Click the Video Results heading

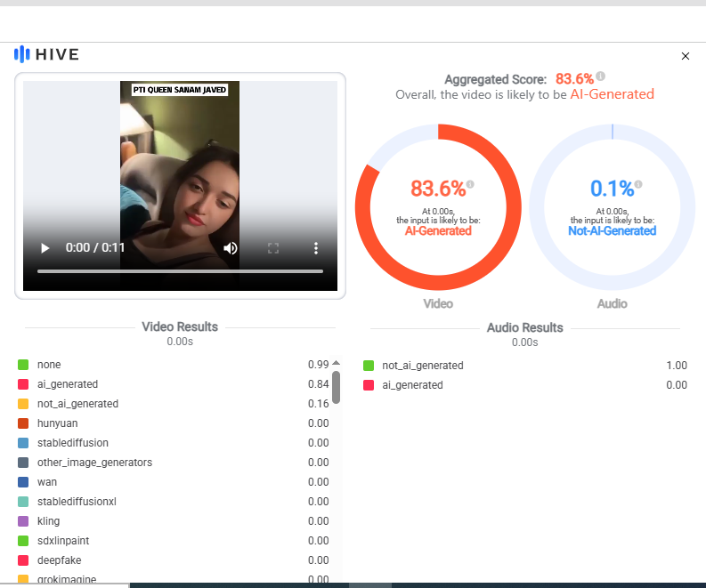coord(180,326)
